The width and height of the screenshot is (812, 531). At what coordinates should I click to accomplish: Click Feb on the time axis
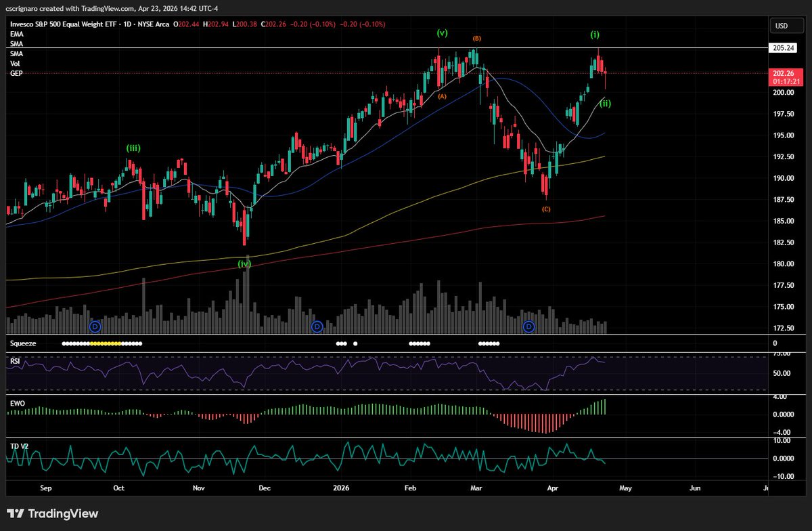[x=411, y=487]
